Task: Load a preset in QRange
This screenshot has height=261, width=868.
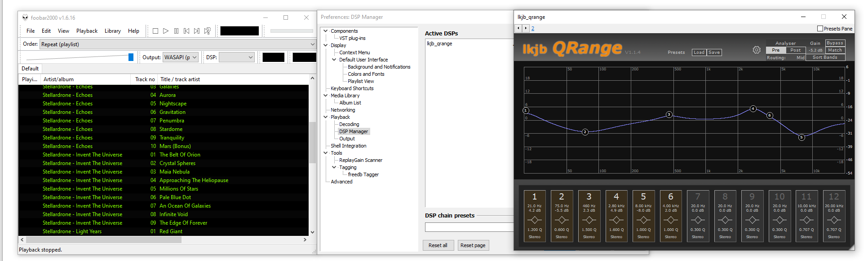Action: [x=699, y=52]
